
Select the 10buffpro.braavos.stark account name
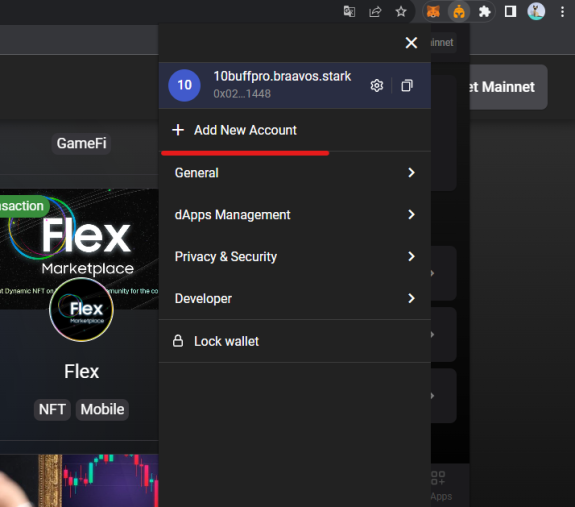pos(282,76)
